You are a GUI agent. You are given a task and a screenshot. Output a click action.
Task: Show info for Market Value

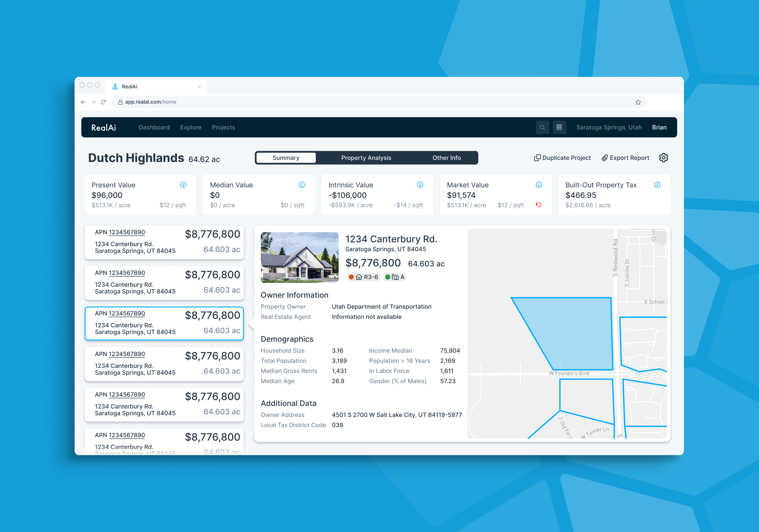point(539,185)
